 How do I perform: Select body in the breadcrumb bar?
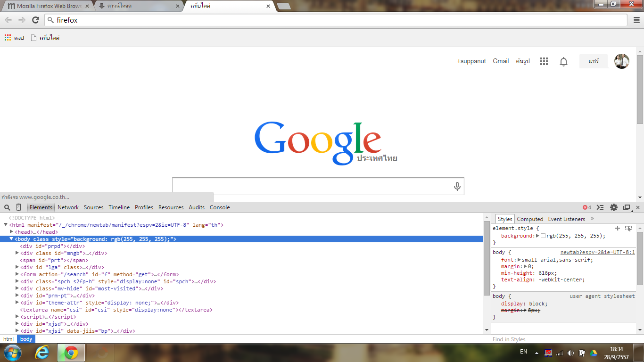(x=26, y=339)
